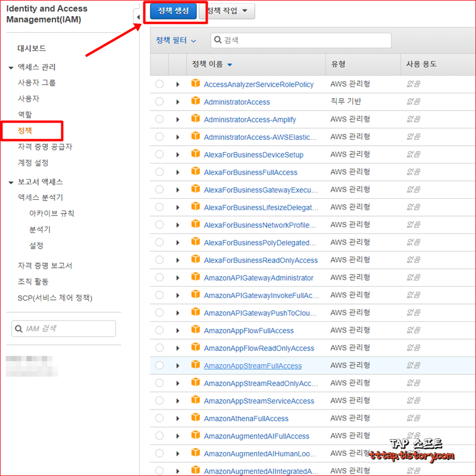Screen dimensions: 476x476
Task: Click the AmazonAPIGatewayPushToClou policy box icon
Action: (x=196, y=312)
